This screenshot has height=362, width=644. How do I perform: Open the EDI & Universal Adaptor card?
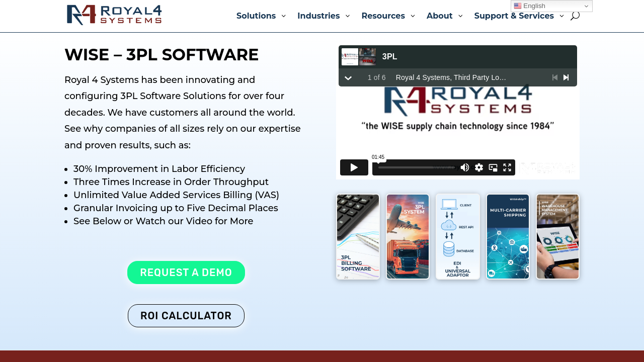458,237
